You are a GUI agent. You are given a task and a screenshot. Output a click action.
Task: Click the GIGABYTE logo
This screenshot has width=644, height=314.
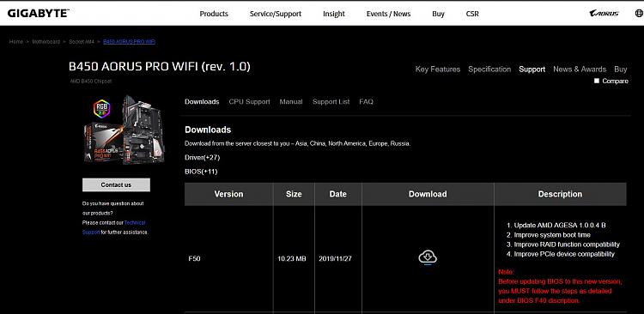[x=38, y=13]
